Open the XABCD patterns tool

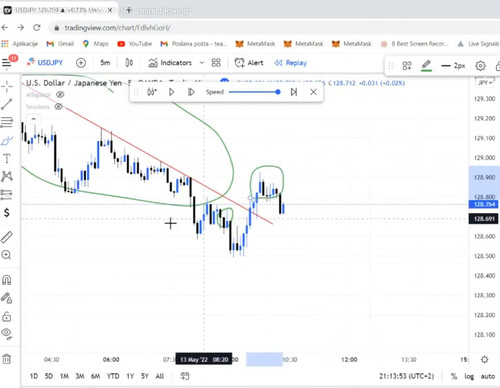click(x=7, y=176)
